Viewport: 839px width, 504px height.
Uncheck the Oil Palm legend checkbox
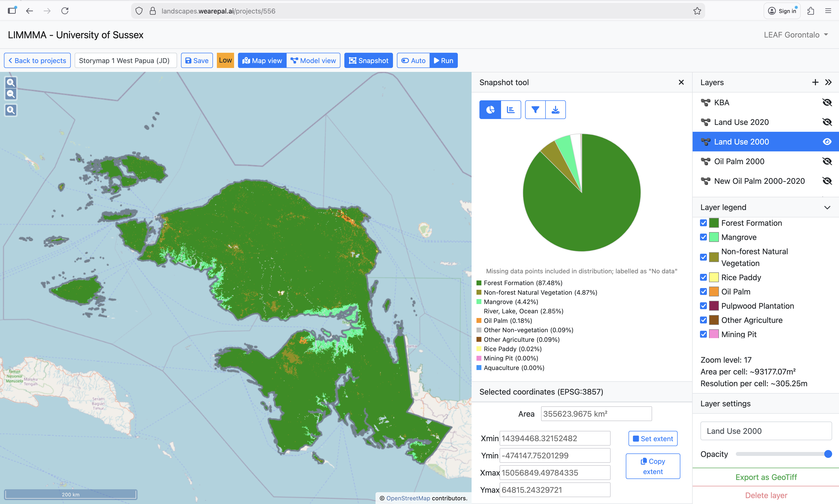pos(703,292)
